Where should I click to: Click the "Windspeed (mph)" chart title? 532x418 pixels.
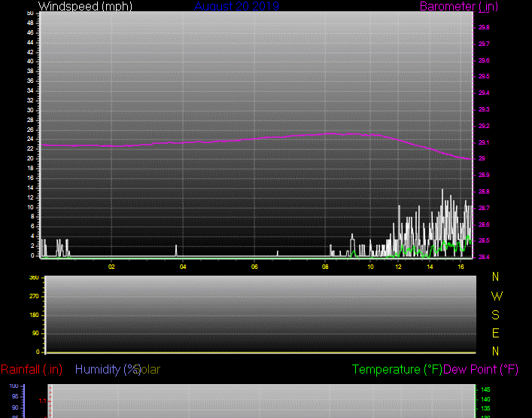click(85, 6)
